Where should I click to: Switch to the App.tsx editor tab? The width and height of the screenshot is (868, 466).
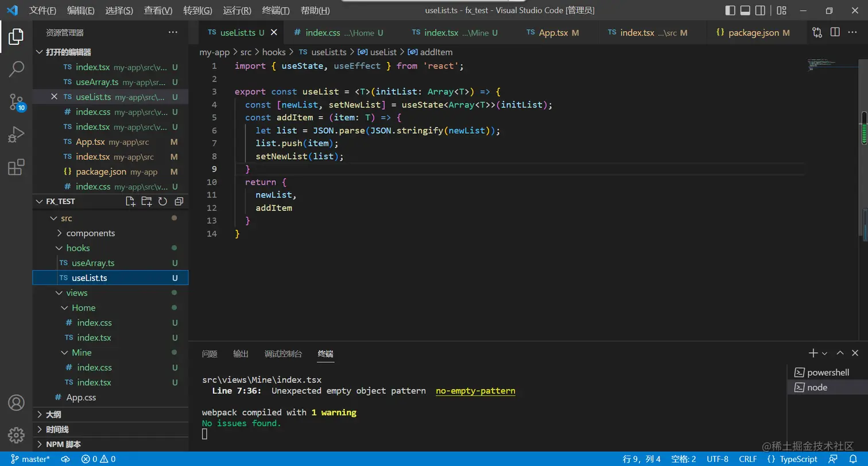click(553, 33)
